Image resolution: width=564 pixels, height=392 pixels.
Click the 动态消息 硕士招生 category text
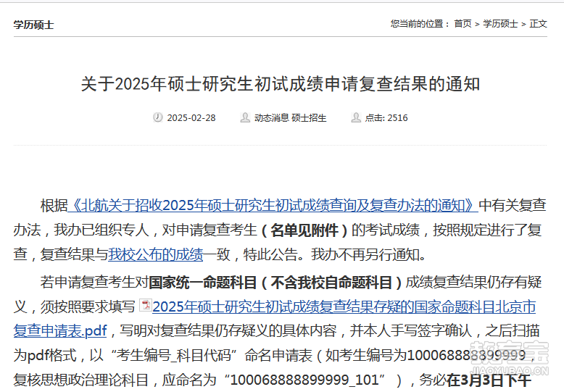pyautogui.click(x=290, y=117)
